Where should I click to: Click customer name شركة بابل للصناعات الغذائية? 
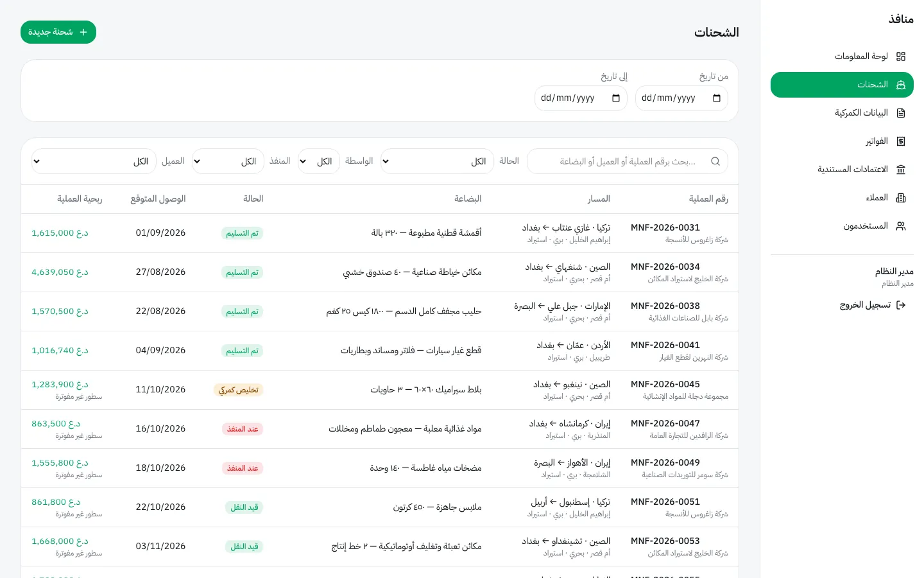689,318
